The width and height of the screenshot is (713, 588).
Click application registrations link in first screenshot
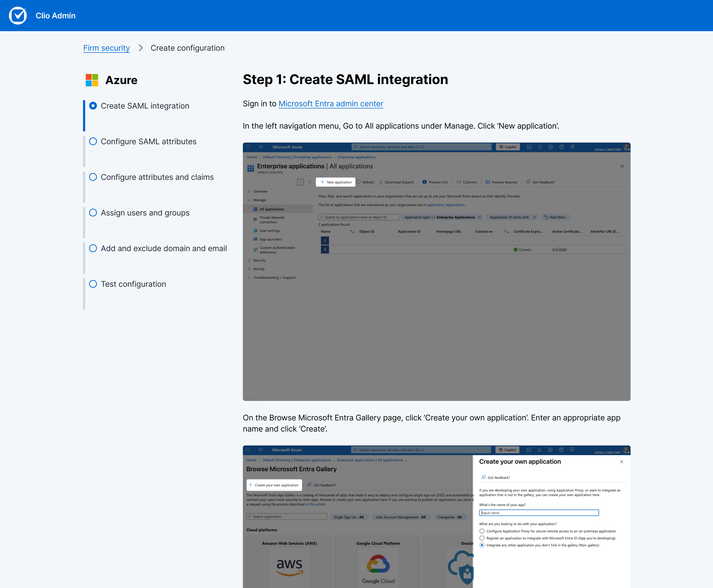point(446,205)
